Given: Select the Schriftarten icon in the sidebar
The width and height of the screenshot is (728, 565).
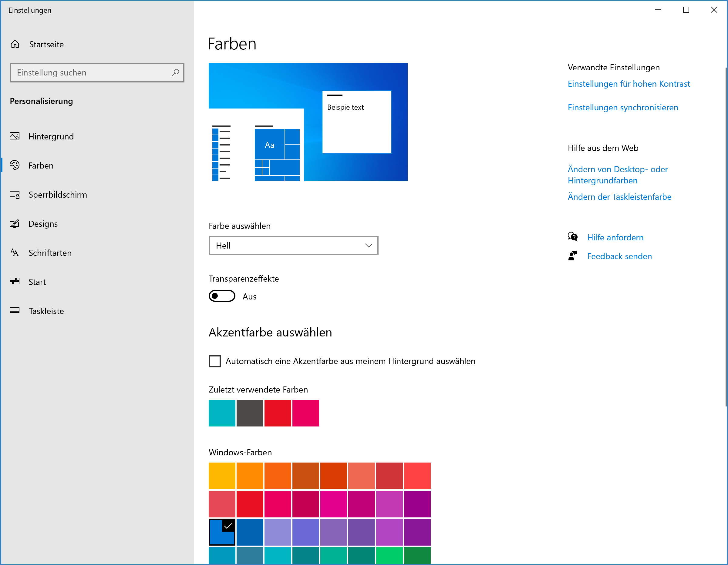Looking at the screenshot, I should pos(15,253).
